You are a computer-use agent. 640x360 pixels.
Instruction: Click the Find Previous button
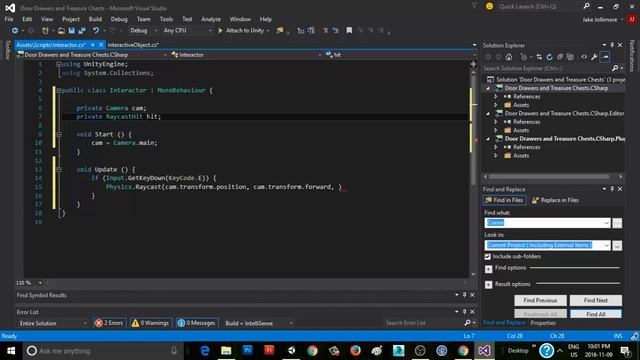pos(540,300)
